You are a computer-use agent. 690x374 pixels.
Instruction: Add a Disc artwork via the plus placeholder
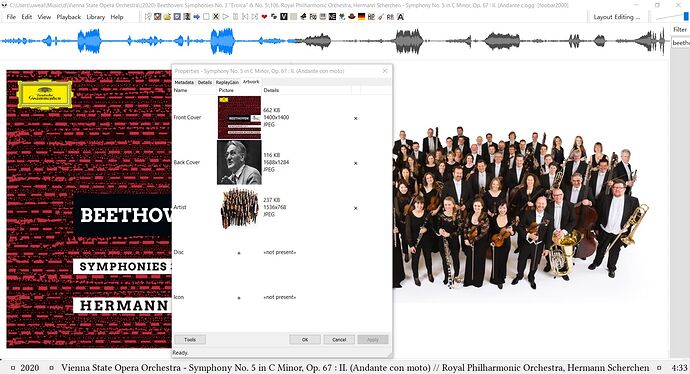point(239,253)
